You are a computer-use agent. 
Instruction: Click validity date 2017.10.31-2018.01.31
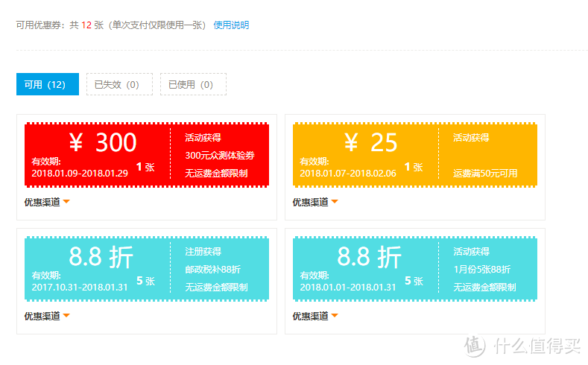(80, 287)
